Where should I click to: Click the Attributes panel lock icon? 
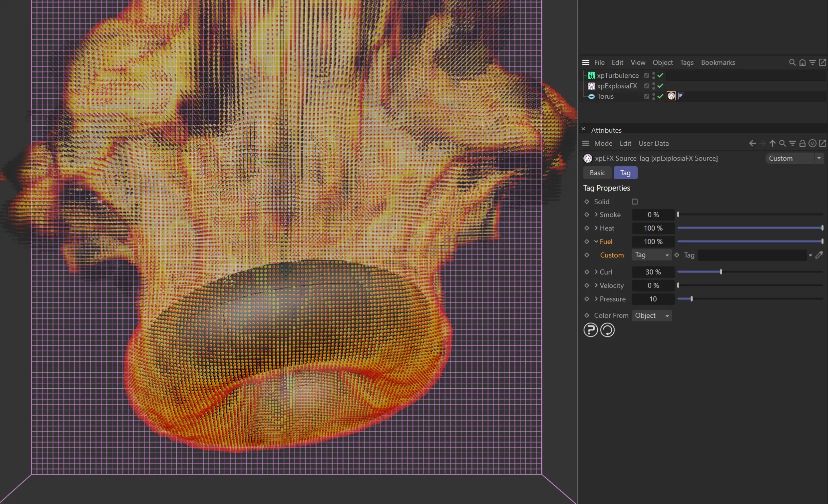click(803, 143)
